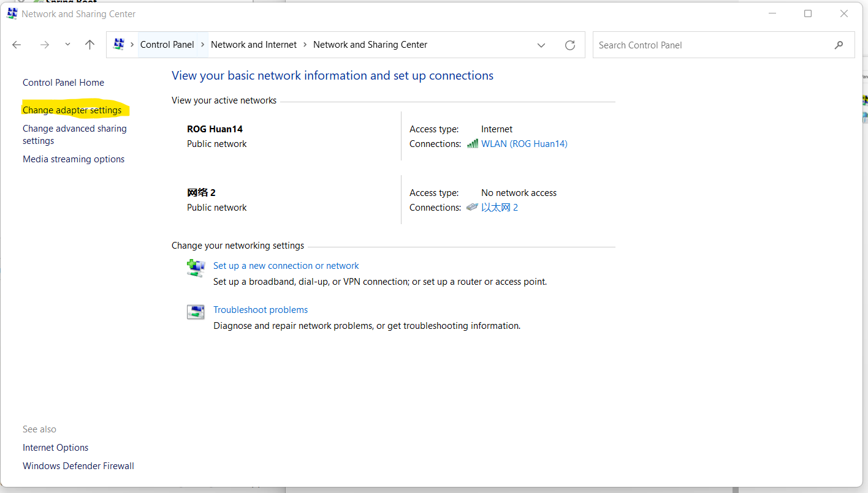
Task: Open Troubleshoot problems link
Action: click(261, 310)
